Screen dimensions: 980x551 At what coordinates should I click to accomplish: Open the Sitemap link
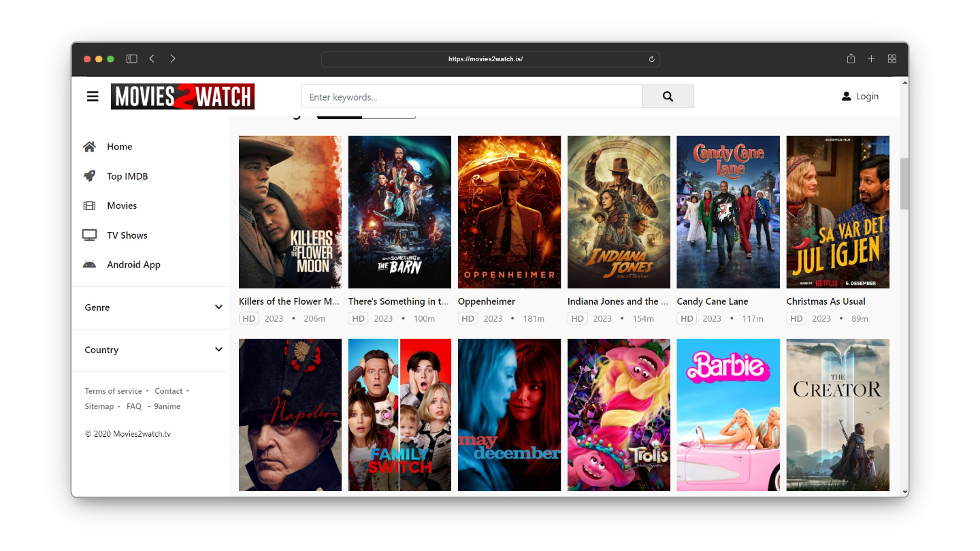pyautogui.click(x=99, y=406)
